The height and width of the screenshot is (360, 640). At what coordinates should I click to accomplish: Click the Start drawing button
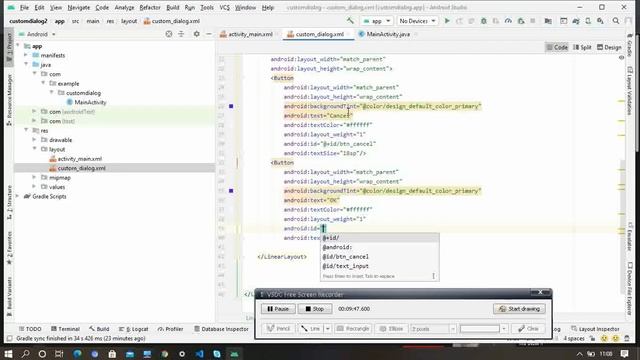pos(519,309)
